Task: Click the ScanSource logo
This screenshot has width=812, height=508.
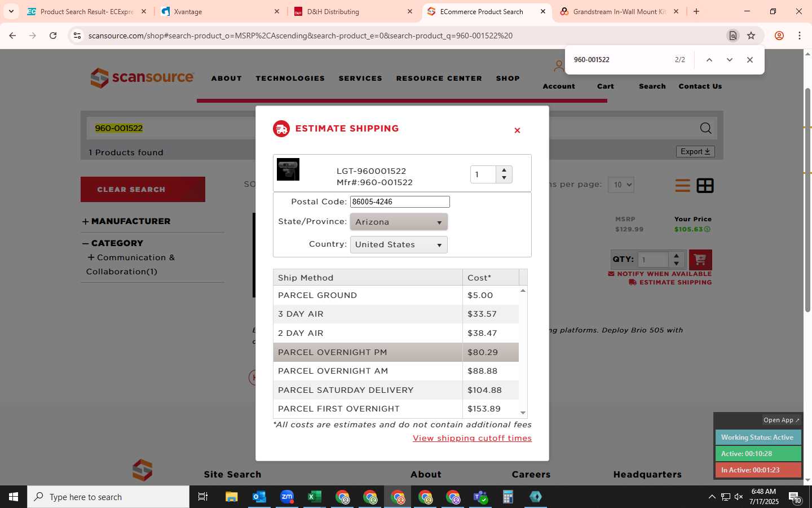Action: [142, 78]
